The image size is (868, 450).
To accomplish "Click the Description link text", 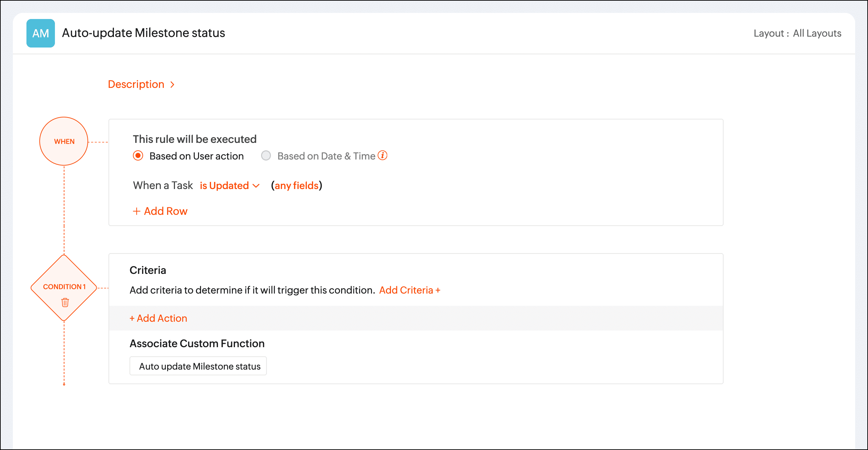I will (x=136, y=85).
